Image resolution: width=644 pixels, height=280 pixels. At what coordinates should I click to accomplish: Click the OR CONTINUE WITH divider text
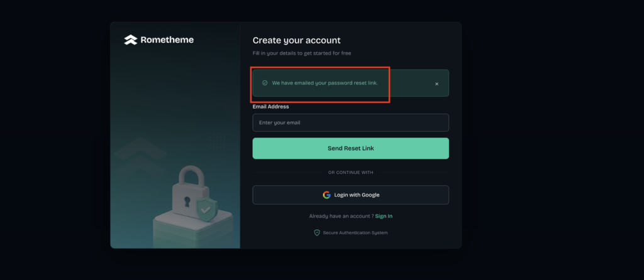pyautogui.click(x=350, y=173)
